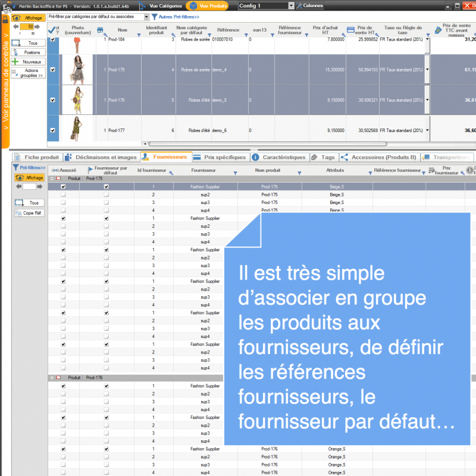Click the funnel icon beside Autres Pré-filtres
The width and height of the screenshot is (476, 476).
pos(154,17)
